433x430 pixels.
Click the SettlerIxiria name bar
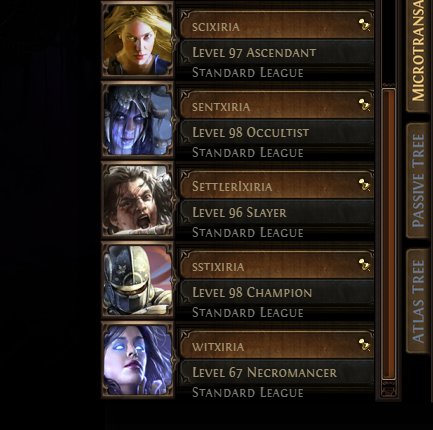click(277, 185)
